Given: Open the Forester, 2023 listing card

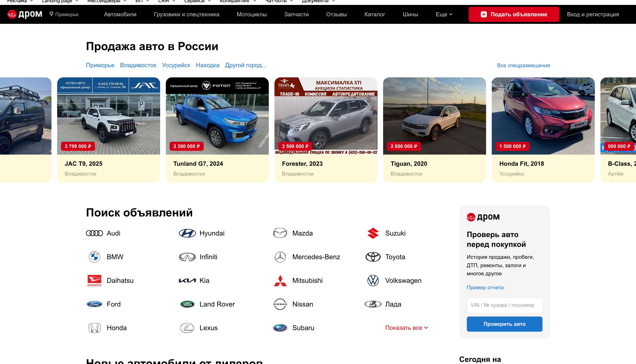Looking at the screenshot, I should tap(326, 129).
